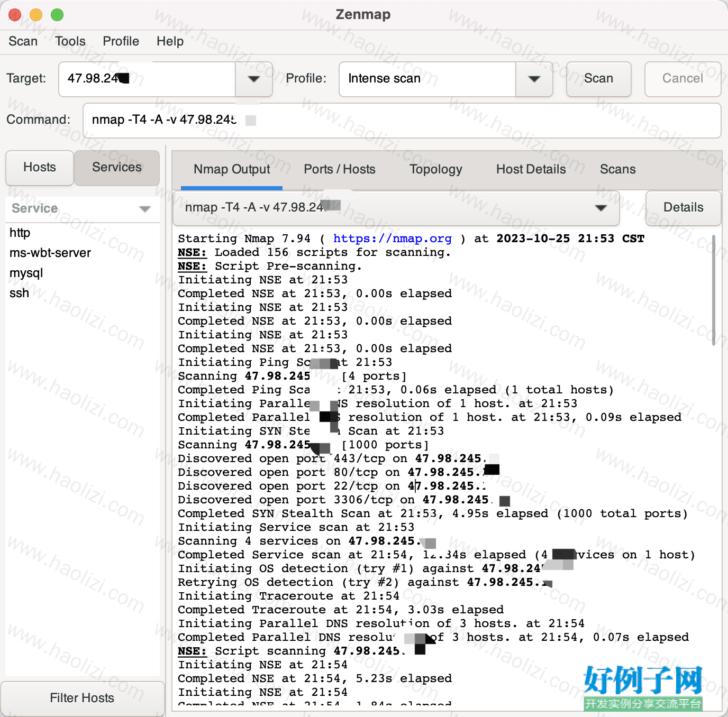Click the 'Completed SYN Stealth Scan' line
The width and height of the screenshot is (728, 717).
pyautogui.click(x=433, y=513)
